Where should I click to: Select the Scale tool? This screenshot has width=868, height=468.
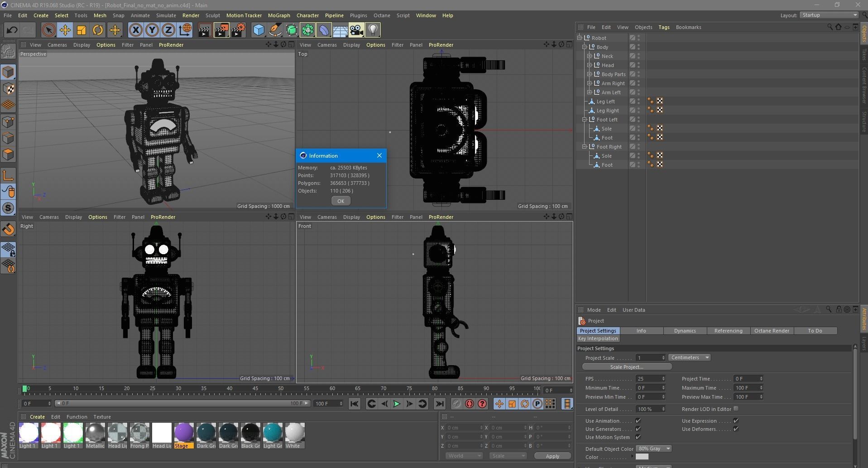(x=82, y=30)
